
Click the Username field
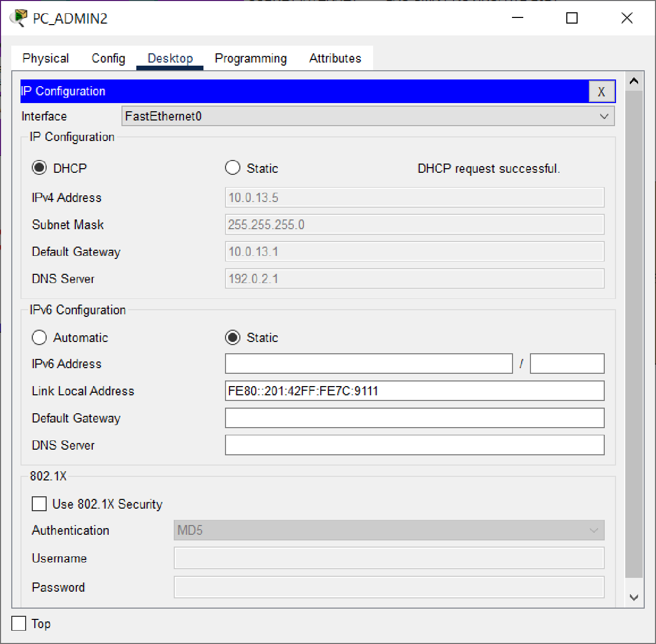[x=388, y=558]
